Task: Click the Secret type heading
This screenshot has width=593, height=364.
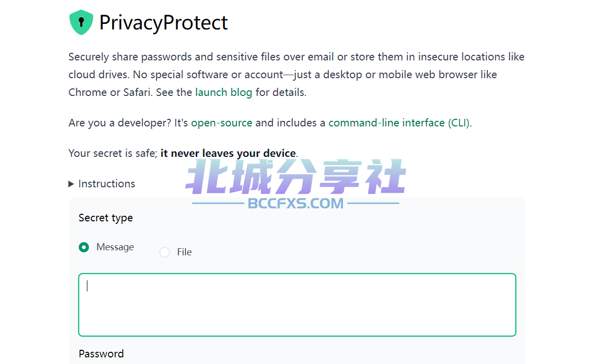Action: point(106,218)
